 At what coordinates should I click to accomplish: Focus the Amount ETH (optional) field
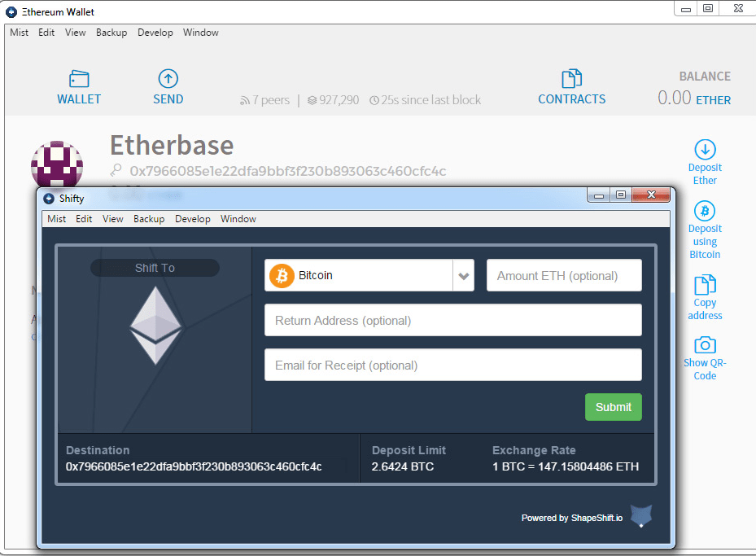pos(564,275)
